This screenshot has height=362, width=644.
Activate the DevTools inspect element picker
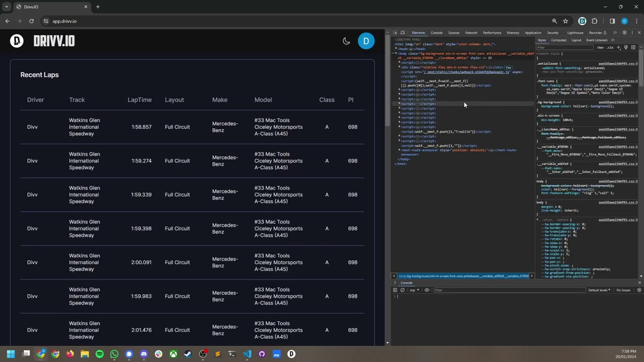coord(395,33)
